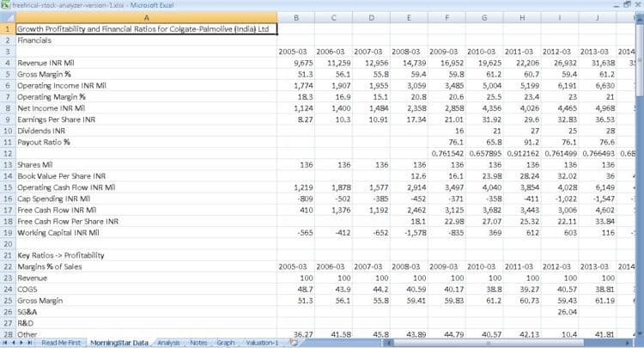Viewport: 644px width, 348px height.
Task: Select row 4 header
Action: (x=8, y=63)
